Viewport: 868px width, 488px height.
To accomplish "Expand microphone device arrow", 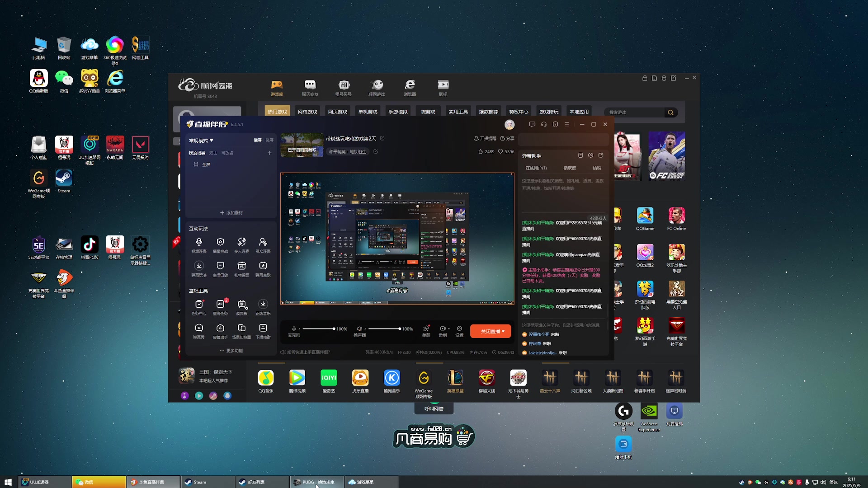I will 299,329.
